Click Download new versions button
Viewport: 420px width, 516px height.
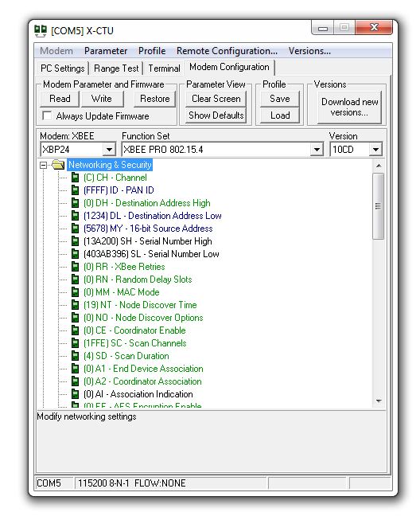tap(350, 107)
